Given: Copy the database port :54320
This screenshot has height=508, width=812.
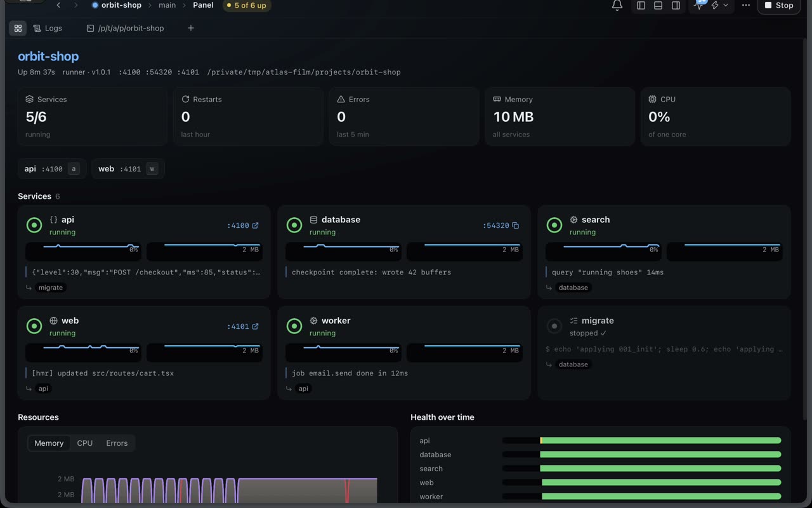Looking at the screenshot, I should tap(501, 225).
